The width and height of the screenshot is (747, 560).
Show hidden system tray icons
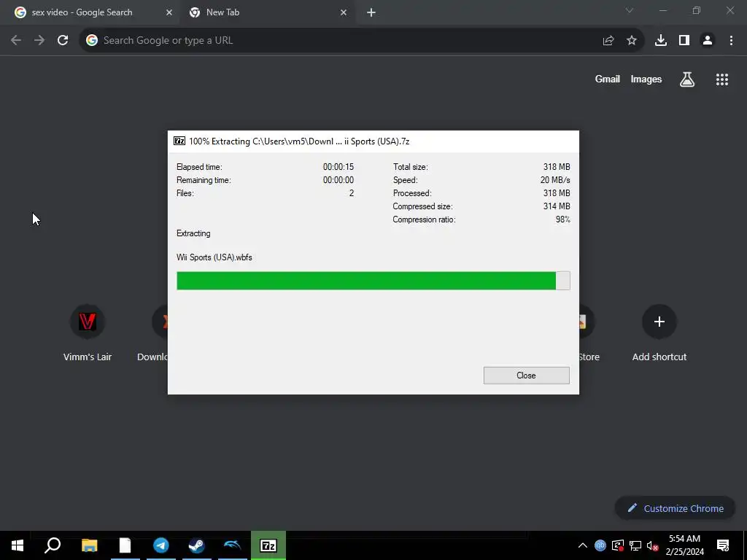[582, 545]
